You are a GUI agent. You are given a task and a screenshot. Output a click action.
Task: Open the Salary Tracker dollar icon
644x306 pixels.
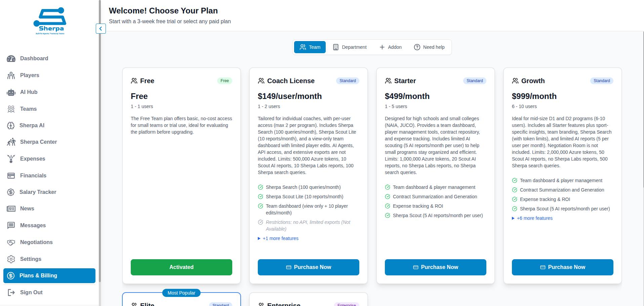point(11,192)
